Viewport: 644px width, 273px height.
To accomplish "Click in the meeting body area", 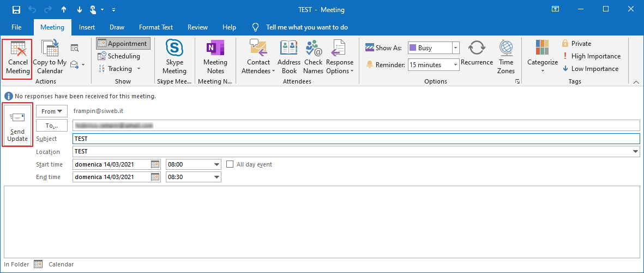I will [x=322, y=222].
